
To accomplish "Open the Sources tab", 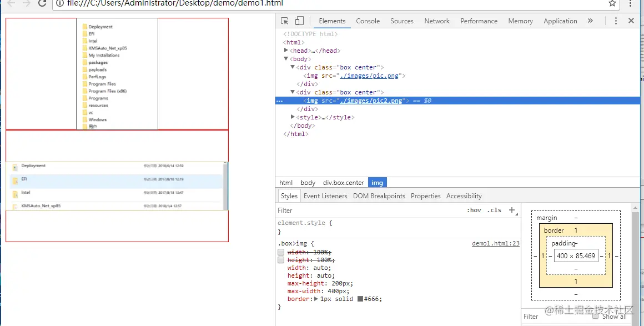I will (402, 21).
